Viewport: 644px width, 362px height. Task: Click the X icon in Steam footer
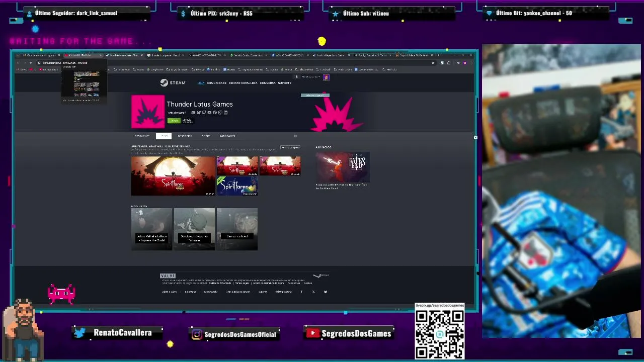coord(313,292)
